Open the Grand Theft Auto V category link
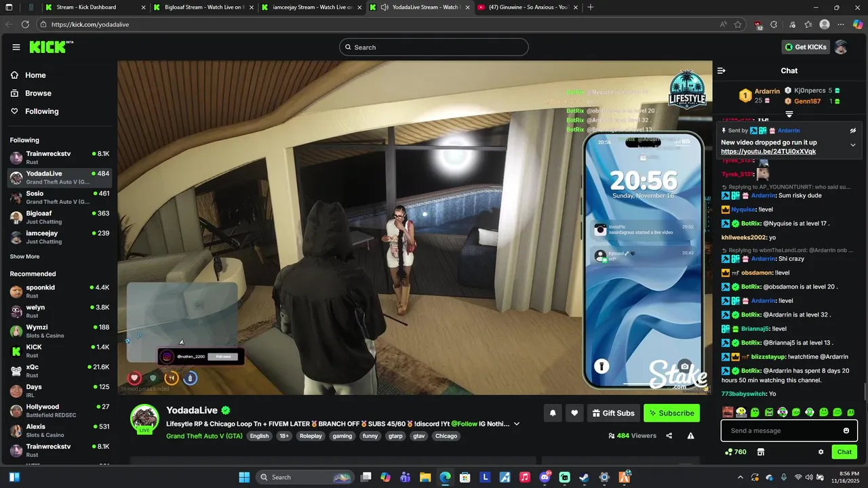868x488 pixels. click(x=204, y=436)
